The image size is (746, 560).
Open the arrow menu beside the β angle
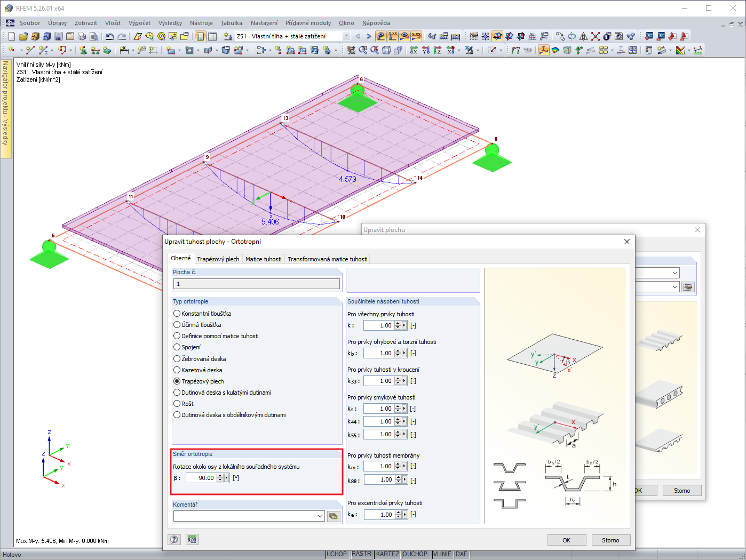coord(227,478)
